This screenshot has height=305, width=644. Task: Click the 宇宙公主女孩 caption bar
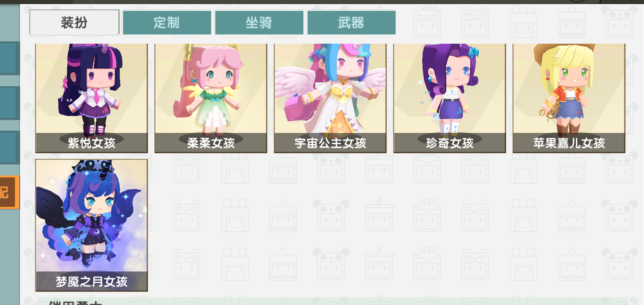click(x=330, y=143)
